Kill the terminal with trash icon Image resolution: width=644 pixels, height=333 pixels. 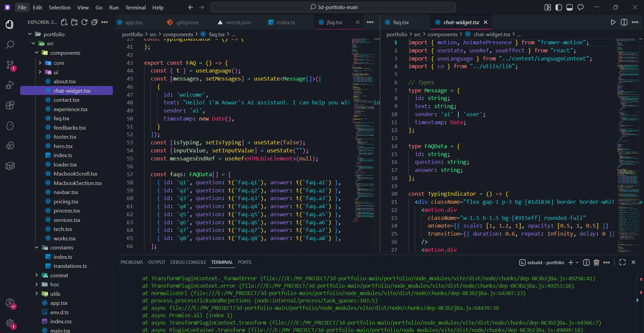pos(596,263)
